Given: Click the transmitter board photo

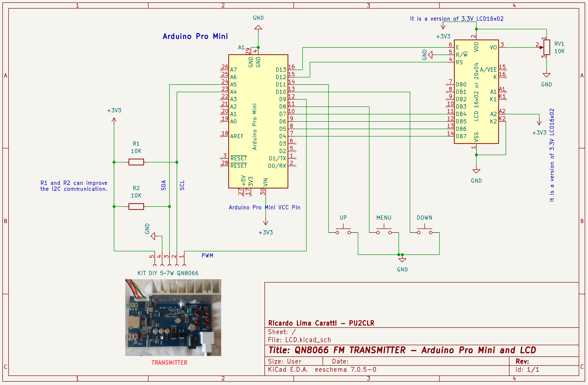Looking at the screenshot, I should point(173,318).
